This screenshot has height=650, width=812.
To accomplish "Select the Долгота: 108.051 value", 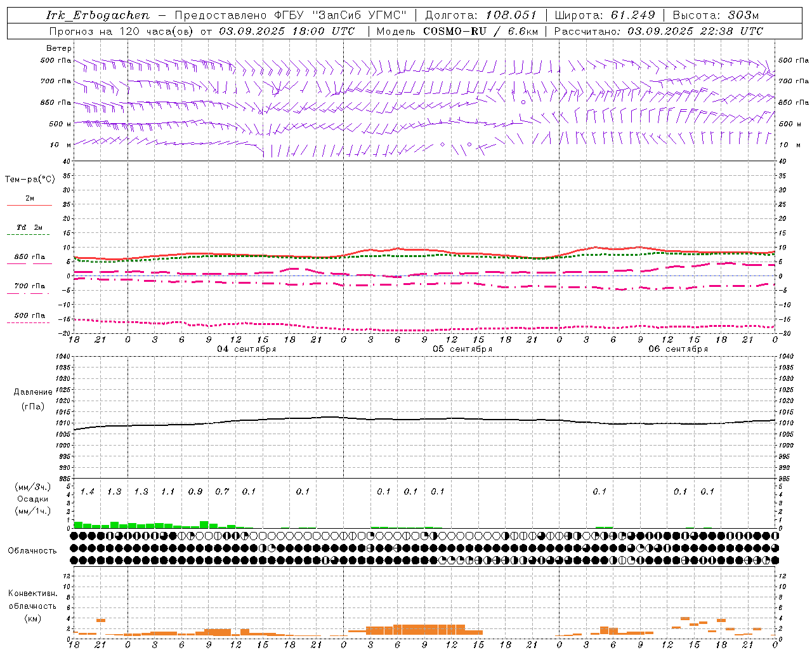I will click(480, 15).
